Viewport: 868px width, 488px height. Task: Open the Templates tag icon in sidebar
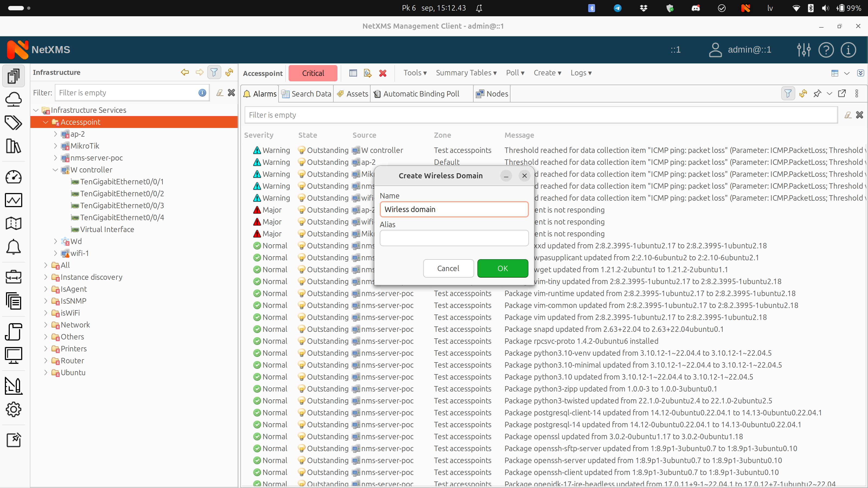[x=14, y=123]
